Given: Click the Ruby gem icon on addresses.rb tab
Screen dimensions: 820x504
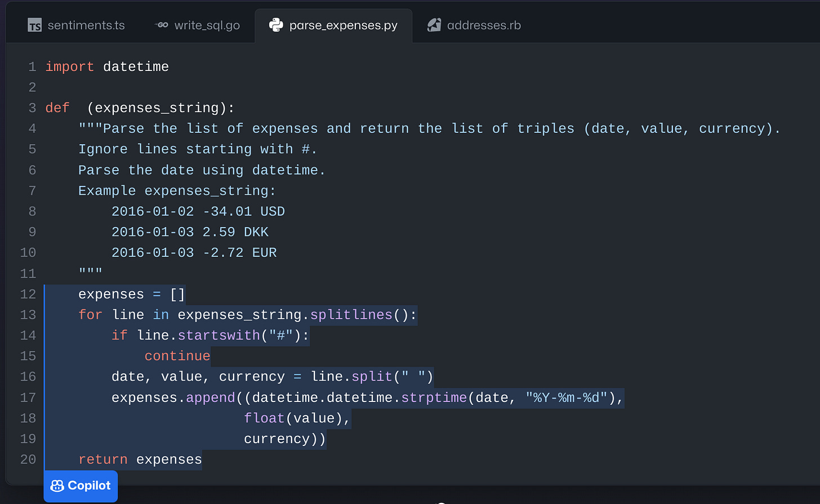Looking at the screenshot, I should (434, 25).
